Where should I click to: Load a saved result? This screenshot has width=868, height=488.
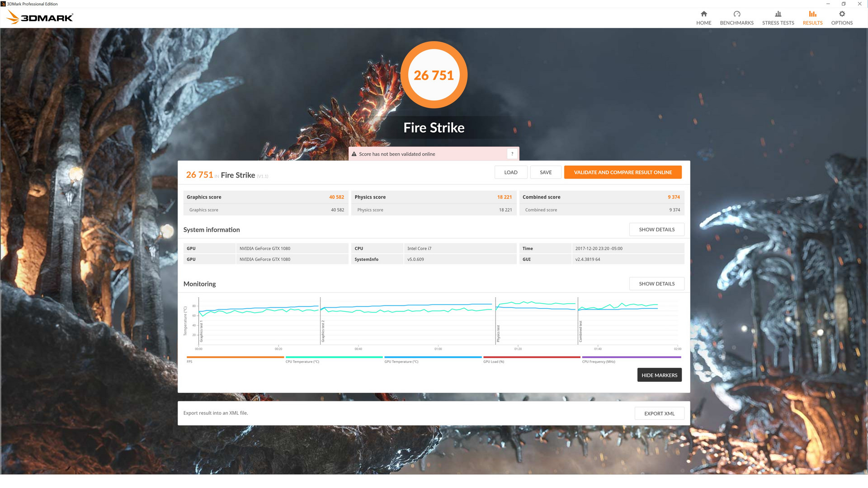510,172
